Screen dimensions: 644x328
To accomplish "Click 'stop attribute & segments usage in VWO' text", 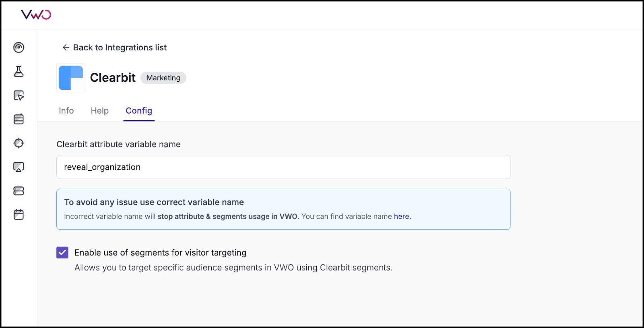I will [x=227, y=217].
